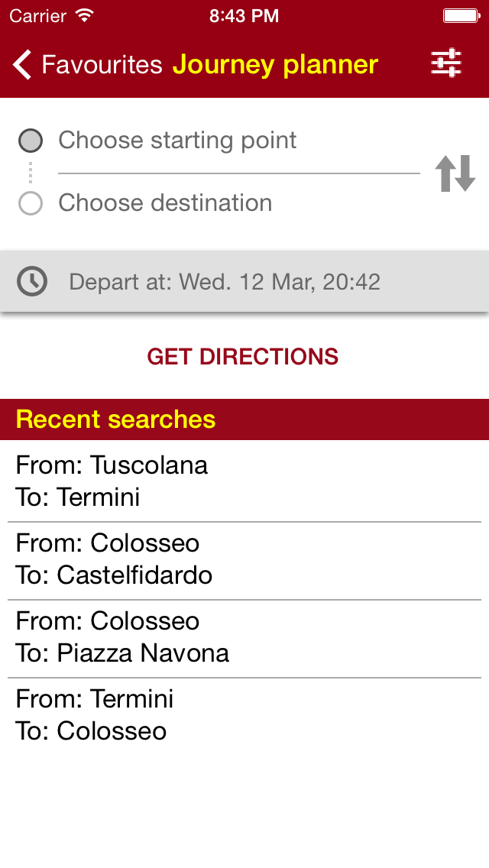Image resolution: width=489 pixels, height=868 pixels.
Task: Open the filter settings sliders icon
Action: (x=445, y=63)
